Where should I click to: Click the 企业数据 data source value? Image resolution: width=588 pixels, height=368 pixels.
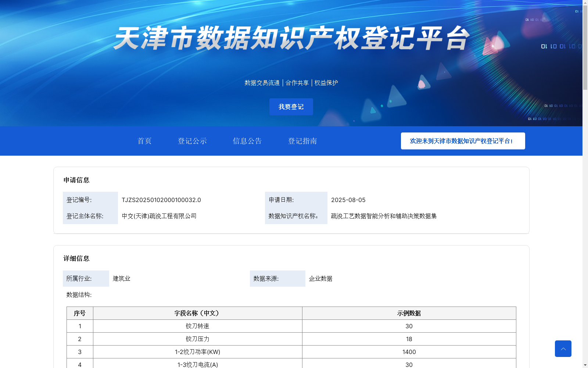coord(320,279)
